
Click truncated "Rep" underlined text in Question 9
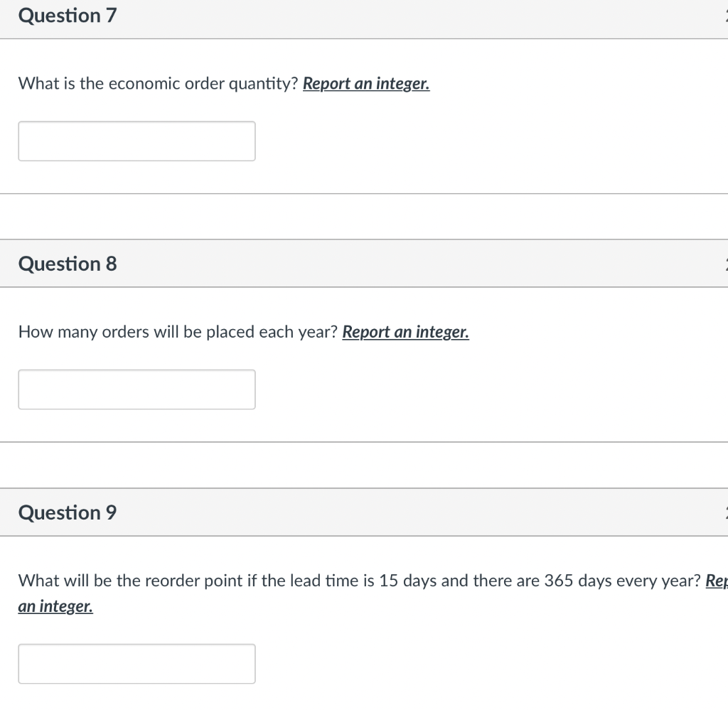716,581
